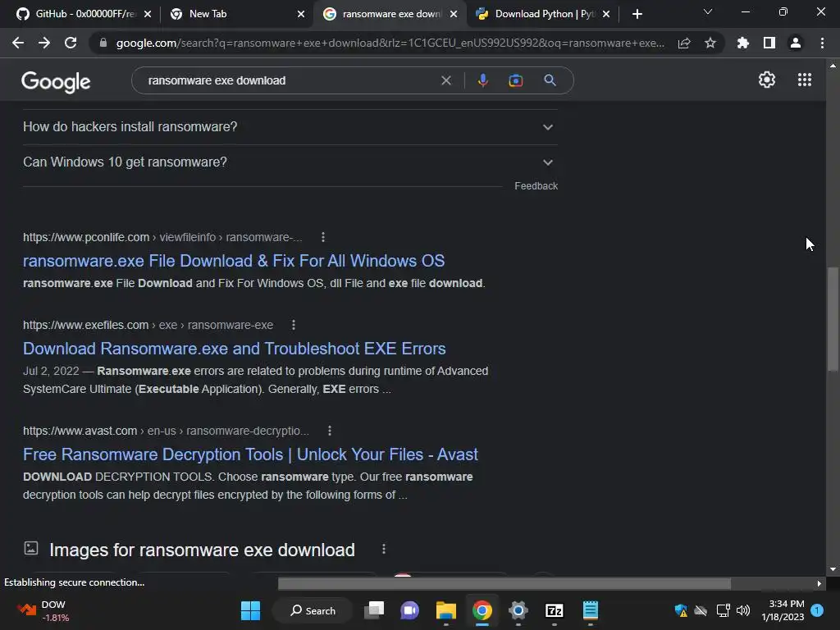Open Task View on the taskbar

tap(374, 610)
